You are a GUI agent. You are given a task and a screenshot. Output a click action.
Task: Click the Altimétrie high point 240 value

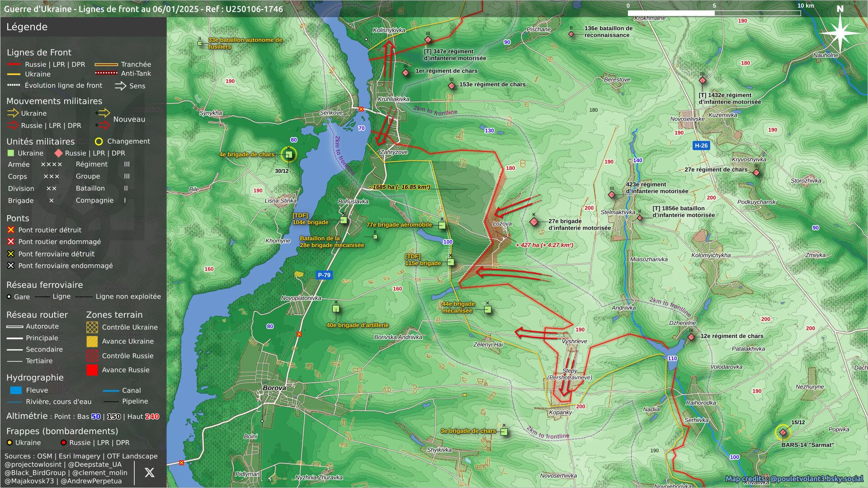coord(152,417)
